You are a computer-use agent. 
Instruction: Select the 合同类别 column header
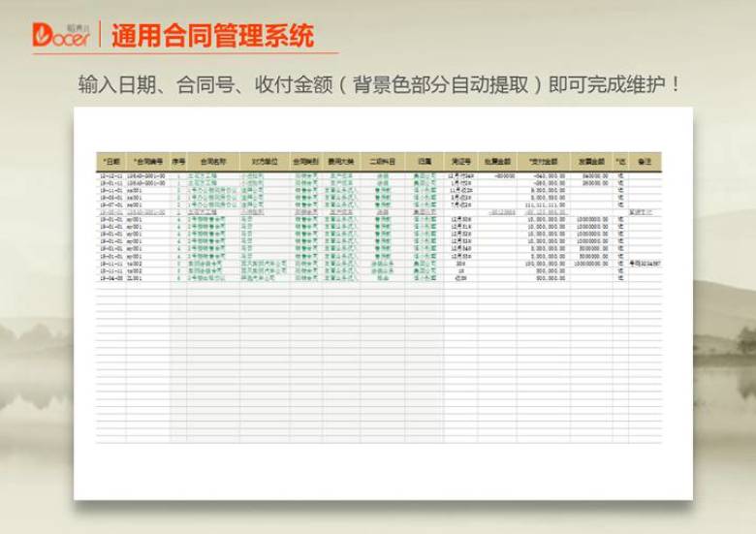click(306, 162)
